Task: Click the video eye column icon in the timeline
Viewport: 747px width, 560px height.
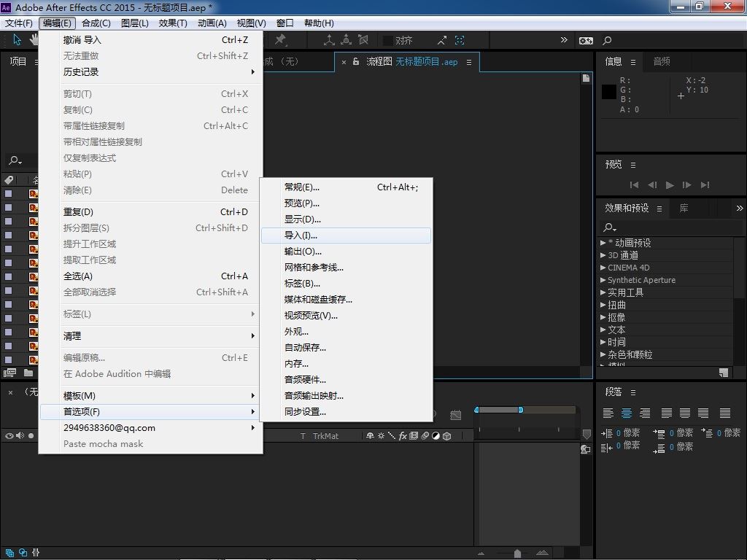Action: click(9, 436)
